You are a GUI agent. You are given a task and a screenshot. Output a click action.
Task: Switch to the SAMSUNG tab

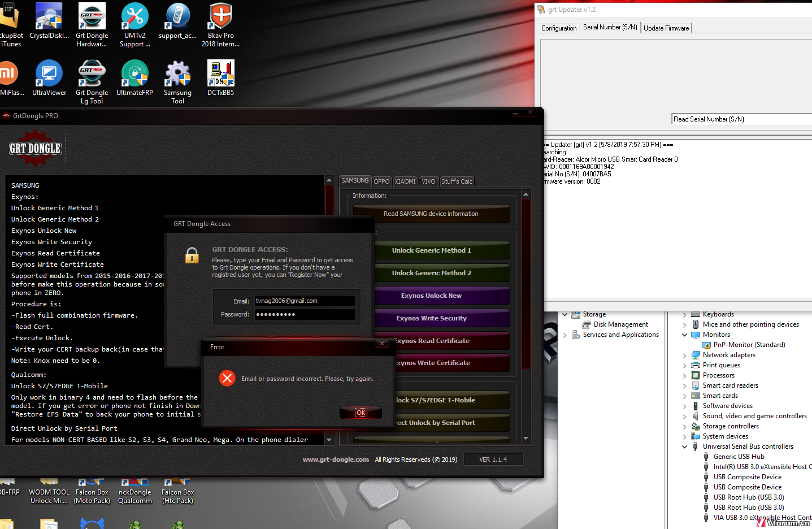click(355, 180)
